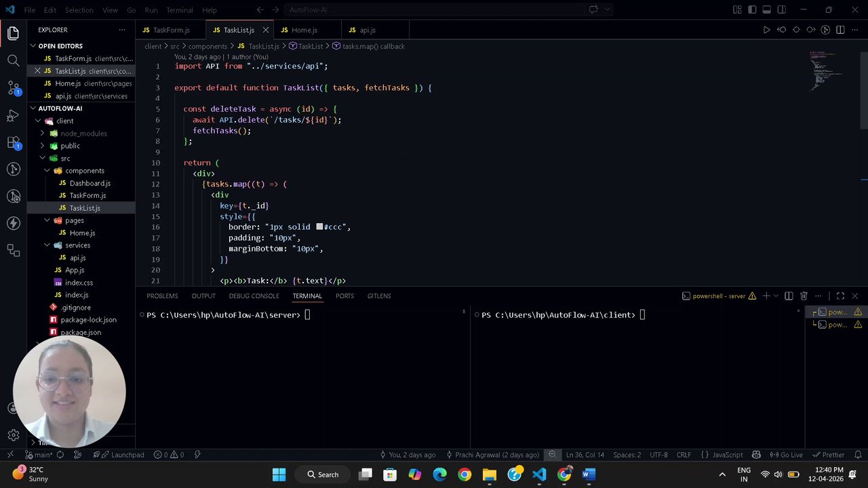Kill the terminal with the trash icon
The height and width of the screenshot is (488, 868).
(x=804, y=296)
